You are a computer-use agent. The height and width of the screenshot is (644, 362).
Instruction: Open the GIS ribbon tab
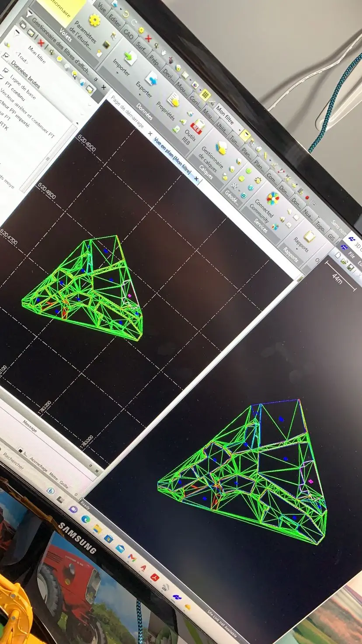click(331, 237)
